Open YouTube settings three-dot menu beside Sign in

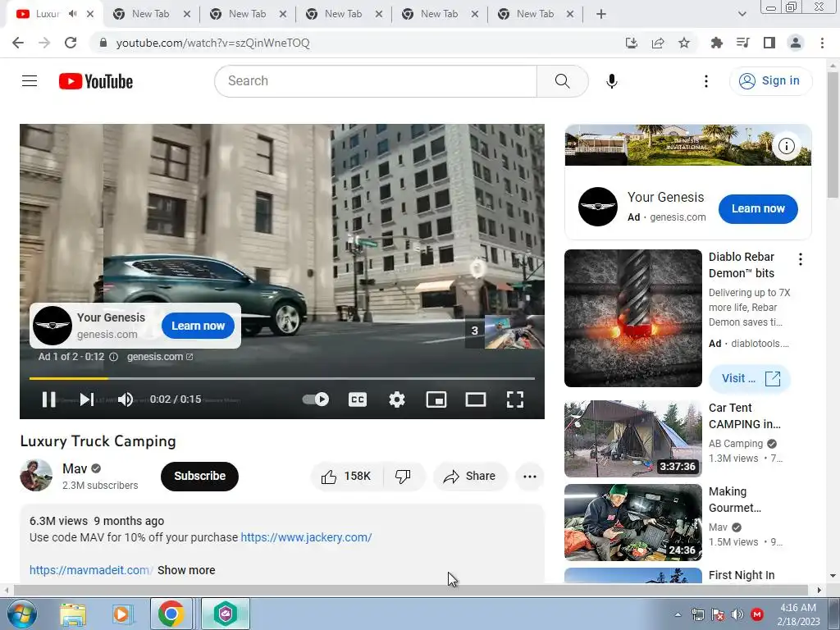(706, 81)
